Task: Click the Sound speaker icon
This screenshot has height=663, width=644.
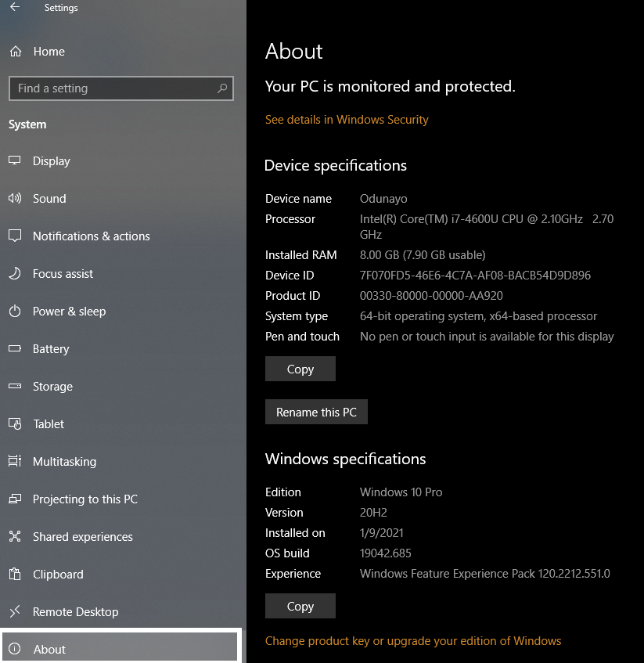Action: 15,198
